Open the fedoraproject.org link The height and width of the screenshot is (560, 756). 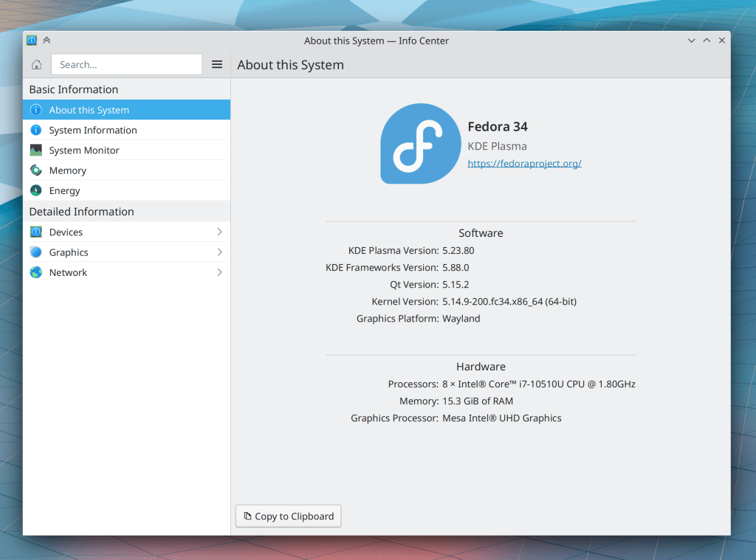tap(524, 164)
